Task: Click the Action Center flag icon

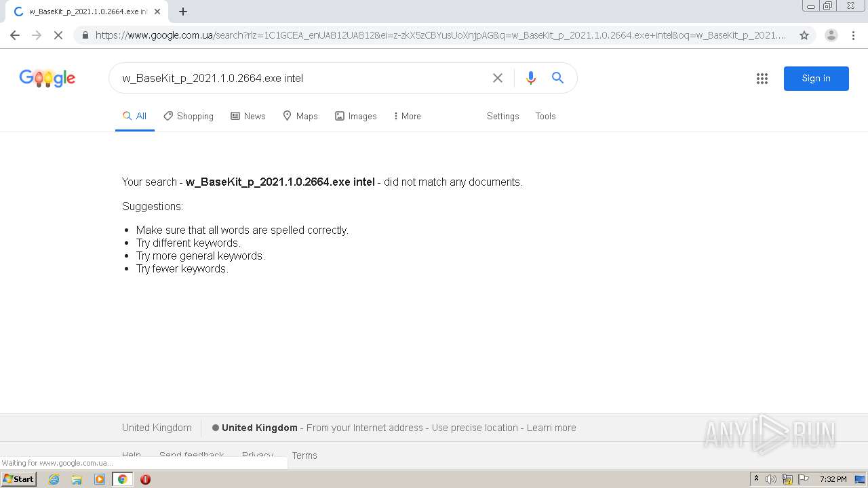Action: (x=804, y=479)
